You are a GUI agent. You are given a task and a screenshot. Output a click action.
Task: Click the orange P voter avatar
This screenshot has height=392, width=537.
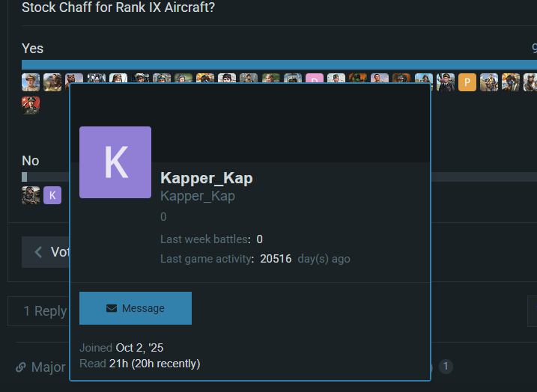pyautogui.click(x=467, y=82)
